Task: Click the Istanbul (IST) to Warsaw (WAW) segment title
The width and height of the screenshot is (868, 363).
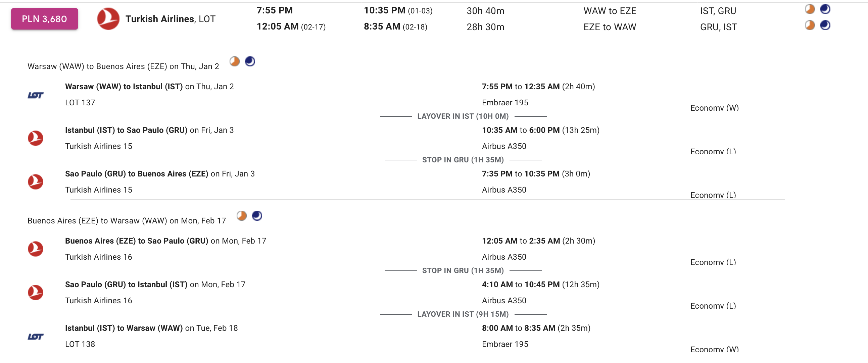Action: tap(124, 328)
